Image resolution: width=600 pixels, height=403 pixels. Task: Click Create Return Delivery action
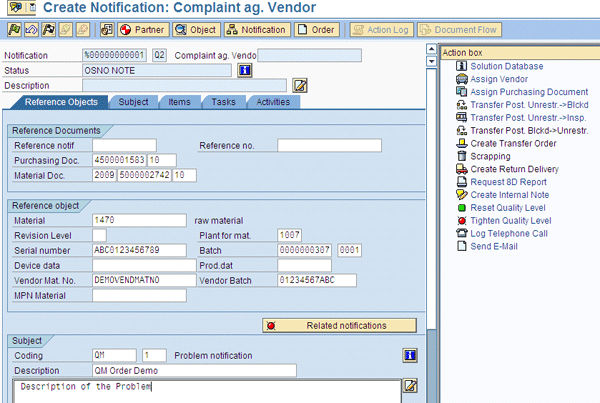coord(516,169)
